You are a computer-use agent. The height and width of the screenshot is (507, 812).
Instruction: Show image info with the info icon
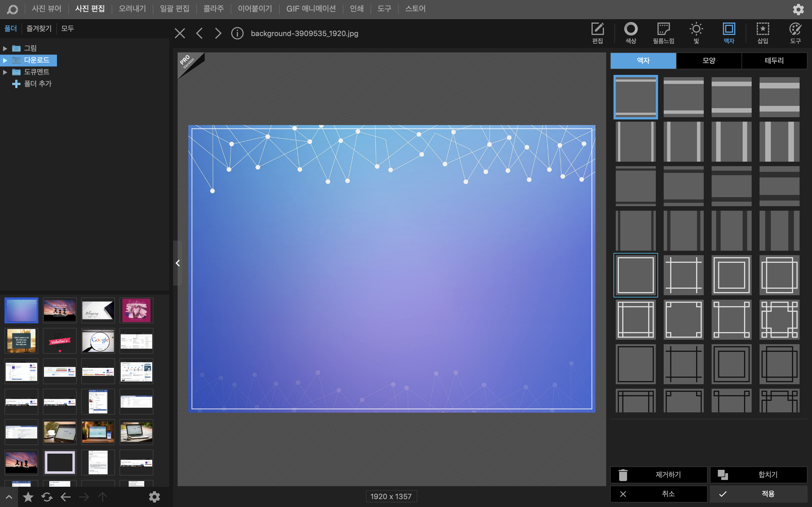237,33
